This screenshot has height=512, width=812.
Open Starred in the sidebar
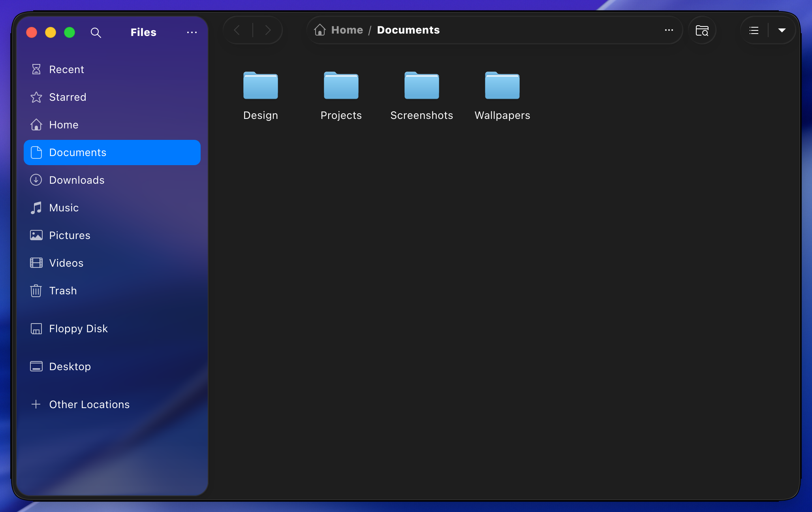(x=112, y=97)
